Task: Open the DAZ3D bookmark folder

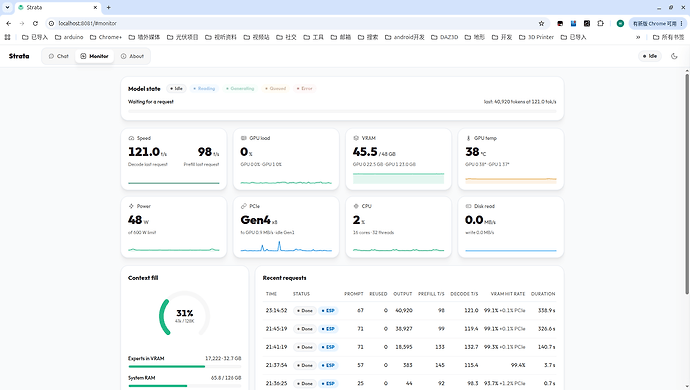Action: 444,37
